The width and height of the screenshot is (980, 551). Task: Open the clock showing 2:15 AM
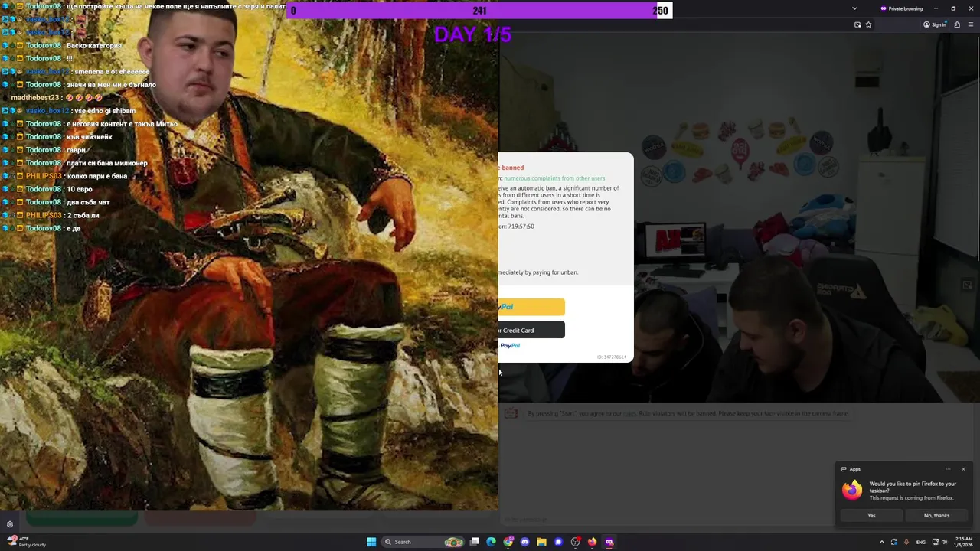point(963,542)
